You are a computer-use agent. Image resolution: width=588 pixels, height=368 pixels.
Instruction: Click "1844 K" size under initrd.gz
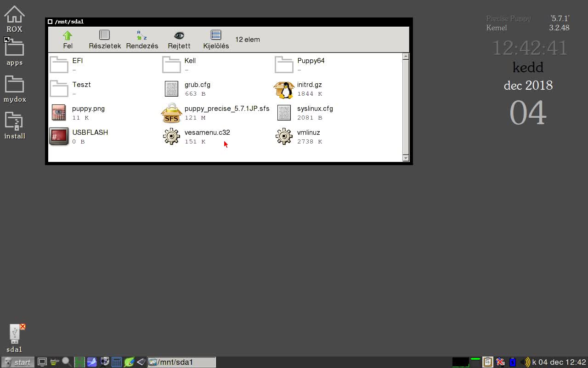coord(310,94)
